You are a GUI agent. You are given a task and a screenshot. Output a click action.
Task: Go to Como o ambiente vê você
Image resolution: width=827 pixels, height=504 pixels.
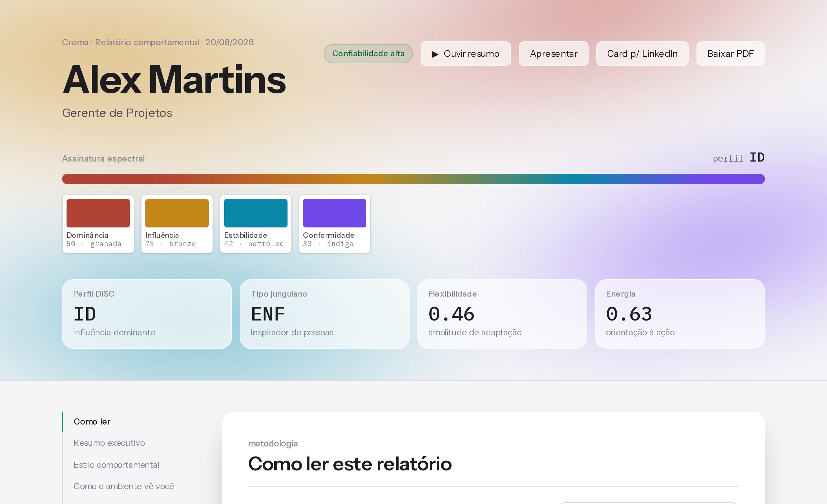(123, 486)
